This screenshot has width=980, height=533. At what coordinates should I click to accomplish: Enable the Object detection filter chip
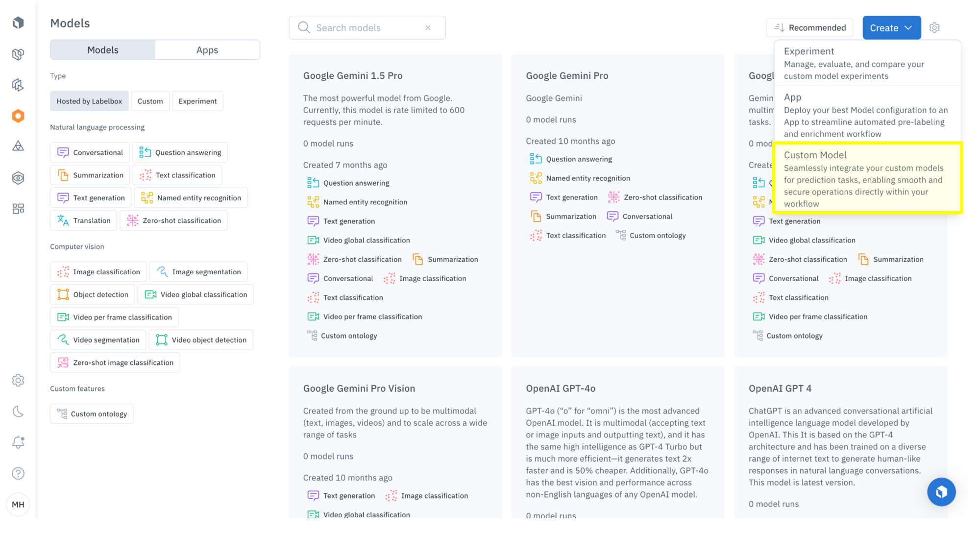pos(93,294)
